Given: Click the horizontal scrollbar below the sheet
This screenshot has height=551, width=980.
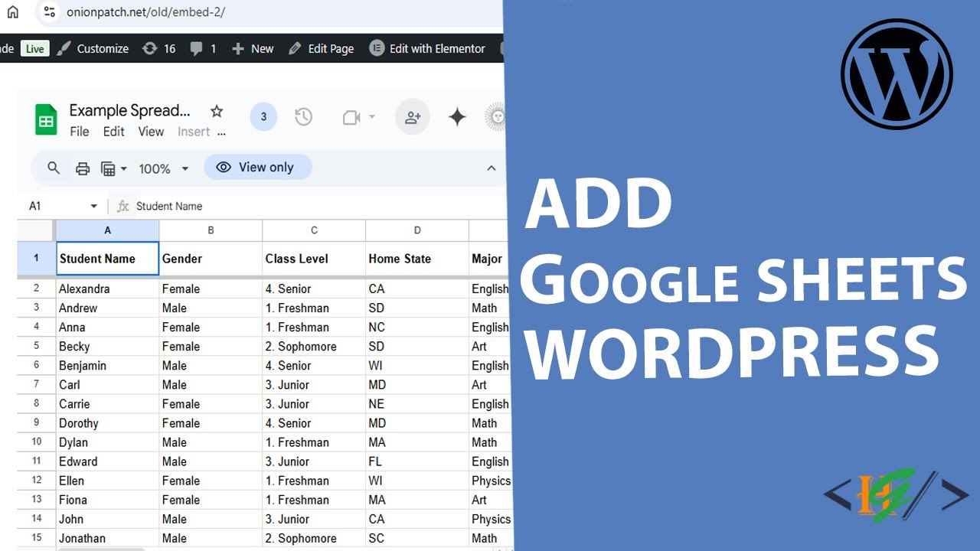Looking at the screenshot, I should pyautogui.click(x=102, y=549).
